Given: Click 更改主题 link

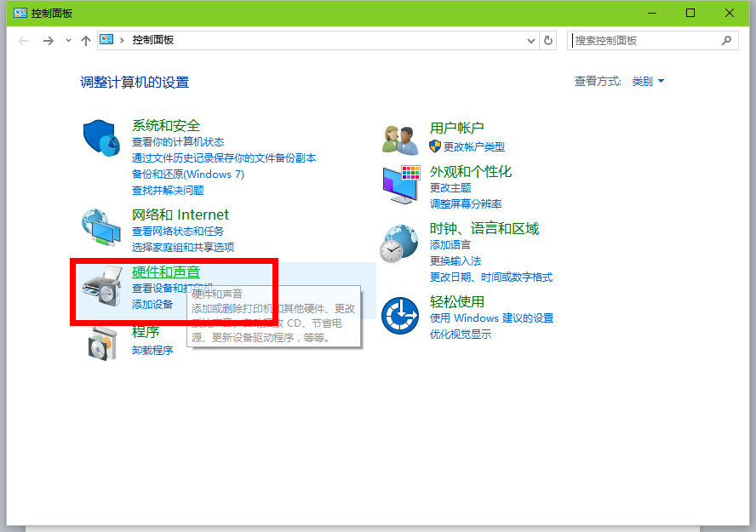Looking at the screenshot, I should click(x=450, y=188).
